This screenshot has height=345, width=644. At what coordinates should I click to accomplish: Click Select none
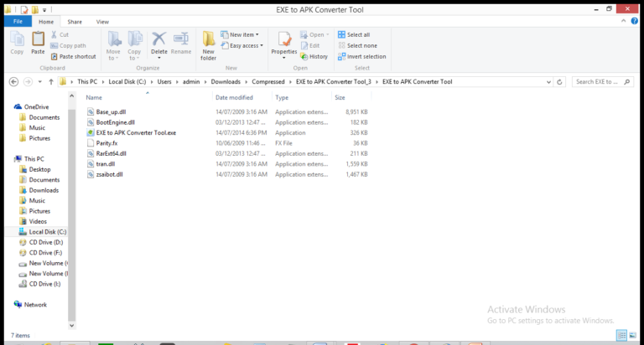357,45
